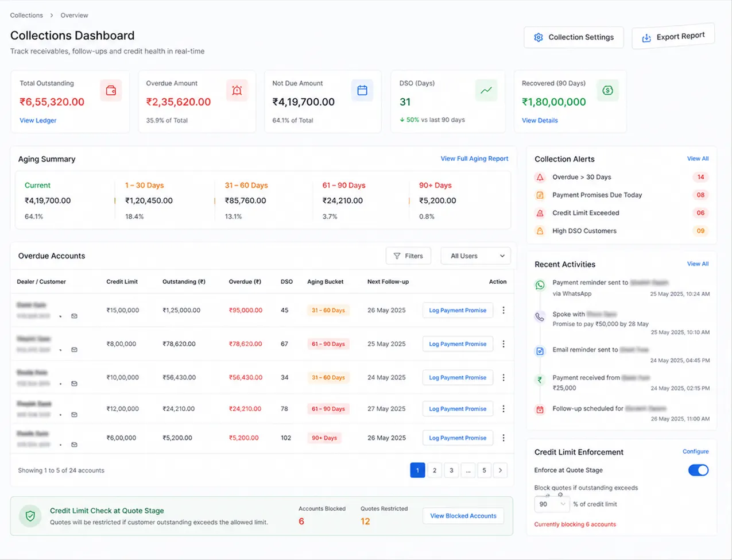Log Payment Promise for 25 May 2025 row
Viewport: 732px width, 560px height.
(x=458, y=344)
